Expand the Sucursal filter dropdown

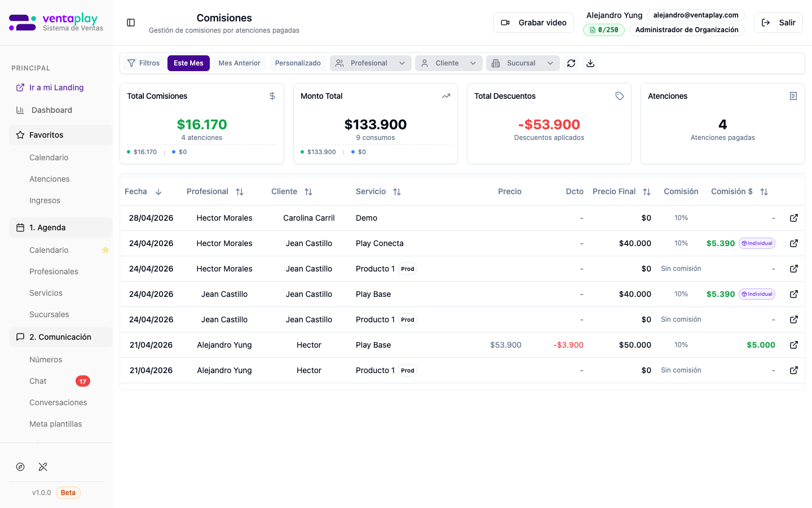pyautogui.click(x=522, y=63)
